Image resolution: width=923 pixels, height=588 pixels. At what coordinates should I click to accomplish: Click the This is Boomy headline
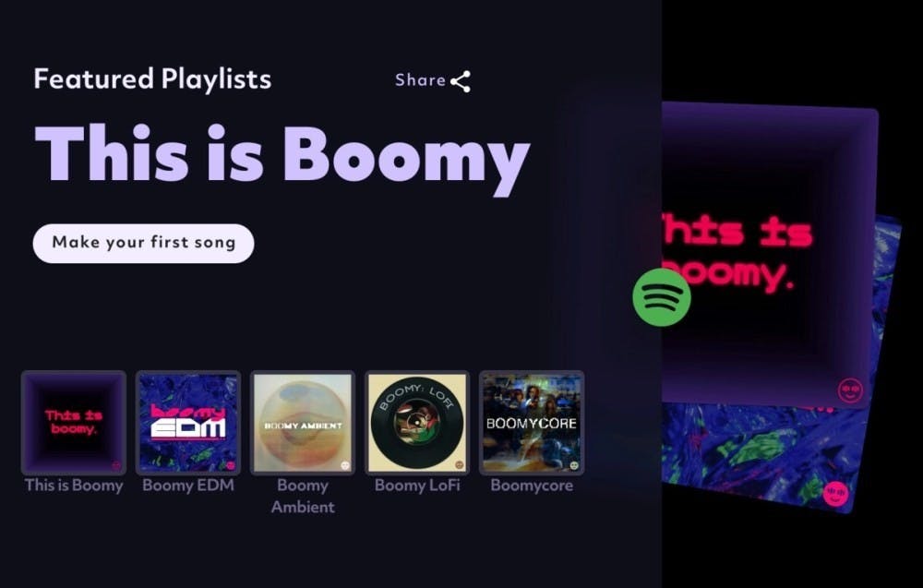[x=282, y=157]
